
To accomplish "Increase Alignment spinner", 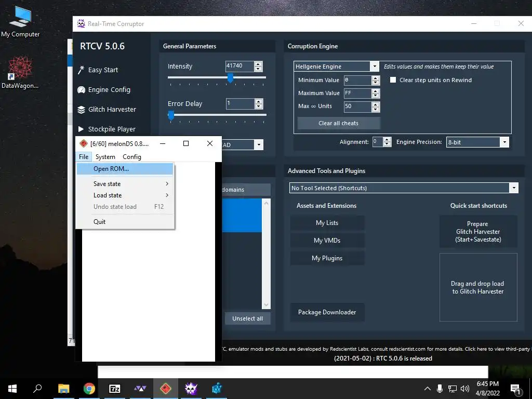I will (387, 140).
